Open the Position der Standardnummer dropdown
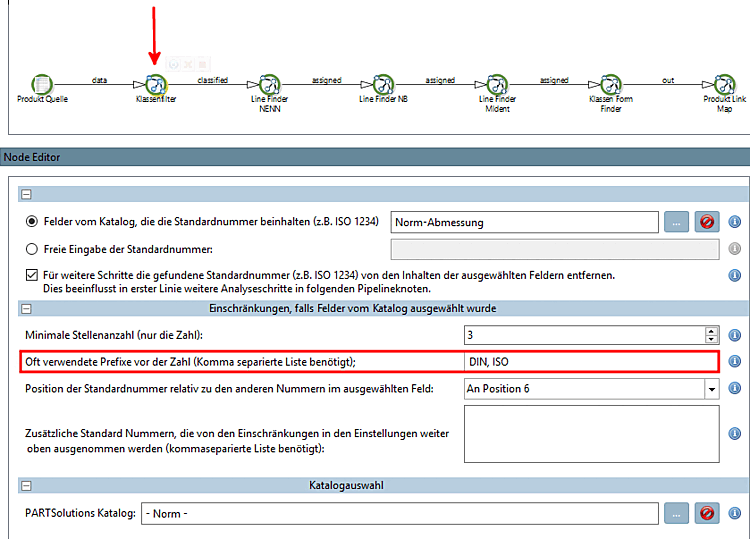Screen dimensions: 750x539 click(712, 389)
